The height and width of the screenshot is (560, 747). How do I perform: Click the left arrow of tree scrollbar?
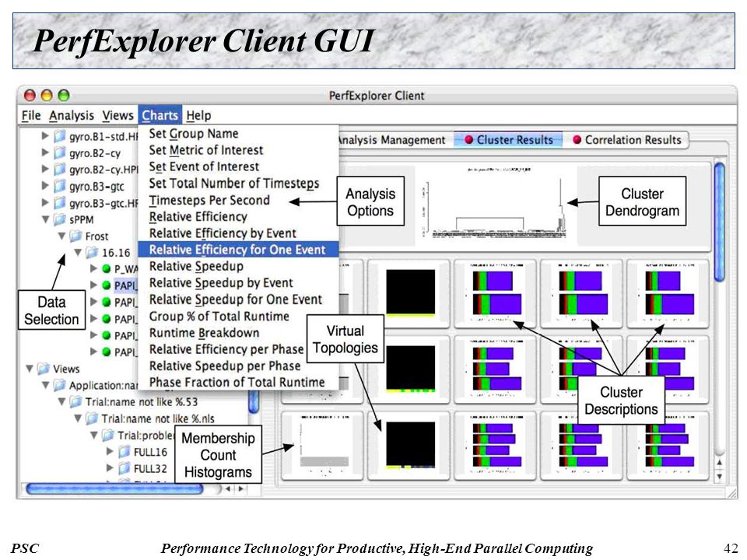tap(228, 489)
